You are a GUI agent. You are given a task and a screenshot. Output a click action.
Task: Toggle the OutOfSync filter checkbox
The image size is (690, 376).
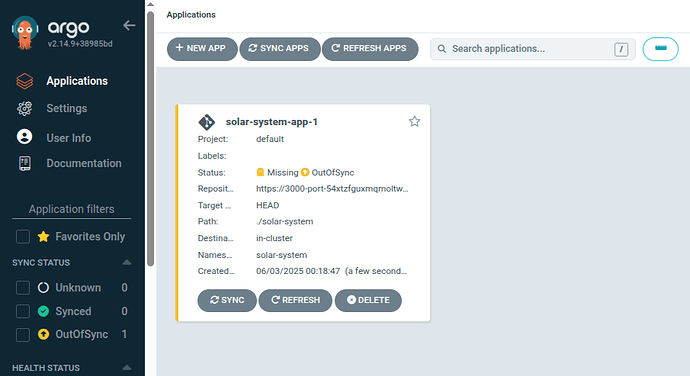(x=23, y=335)
